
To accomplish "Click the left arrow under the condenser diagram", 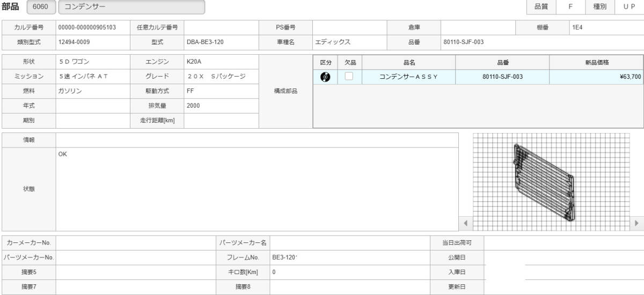I will click(465, 223).
